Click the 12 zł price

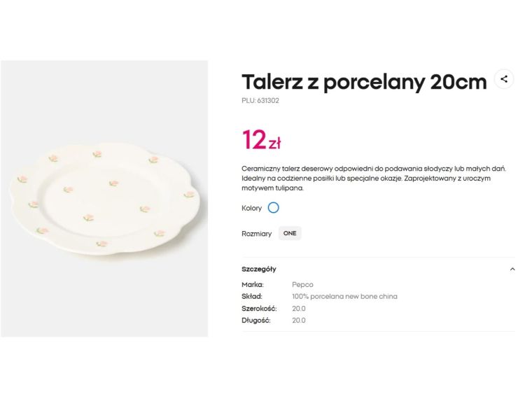click(x=262, y=141)
